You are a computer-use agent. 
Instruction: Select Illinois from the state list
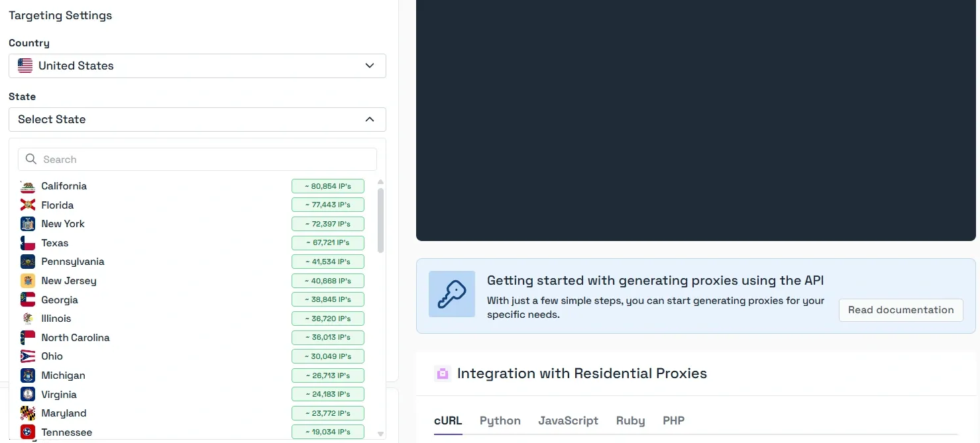point(192,319)
